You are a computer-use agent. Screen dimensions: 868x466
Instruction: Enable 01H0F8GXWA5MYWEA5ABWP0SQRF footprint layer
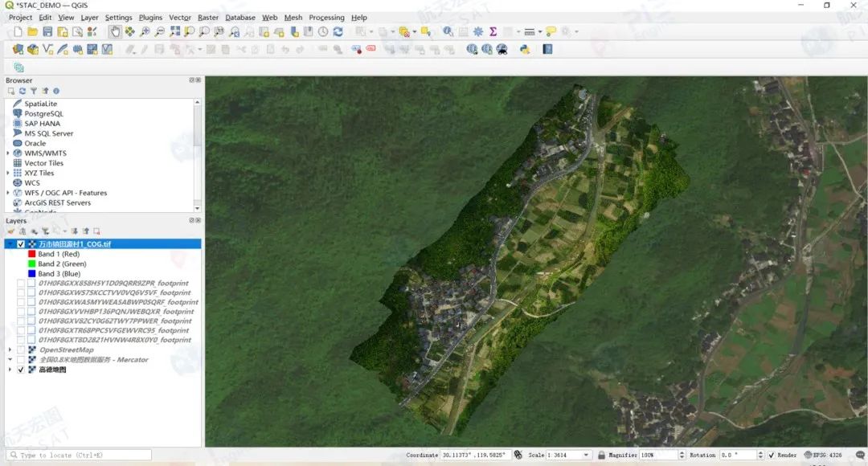(21, 302)
